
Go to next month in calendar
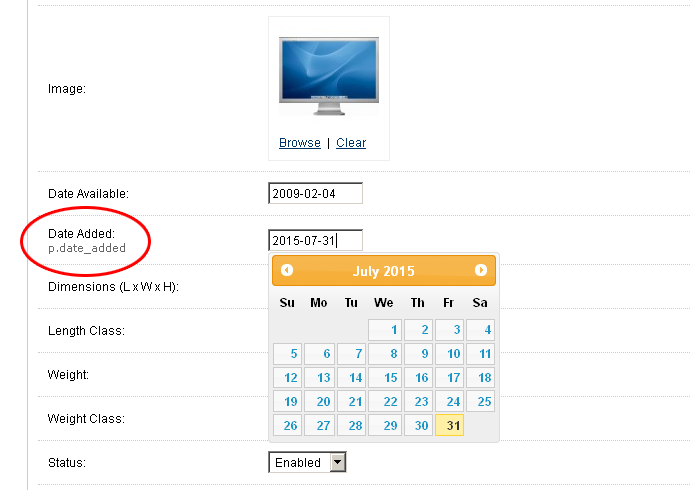click(x=481, y=270)
